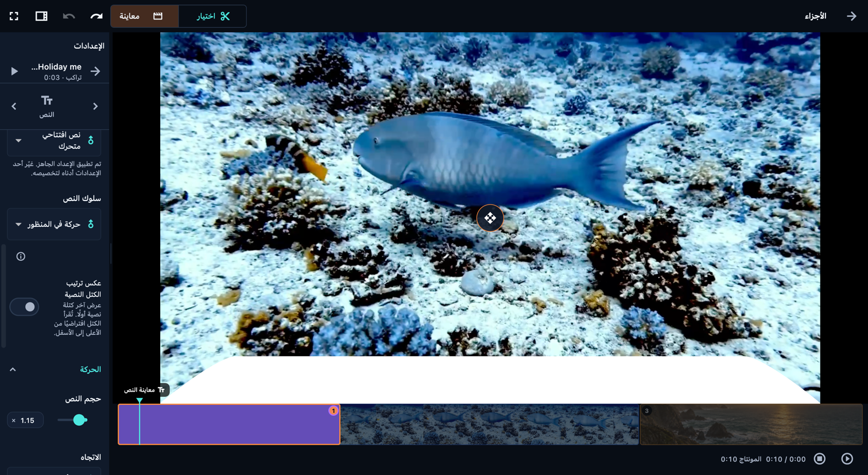The width and height of the screenshot is (868, 475).
Task: Enter fullscreen mode with the expand icon
Action: (x=14, y=16)
